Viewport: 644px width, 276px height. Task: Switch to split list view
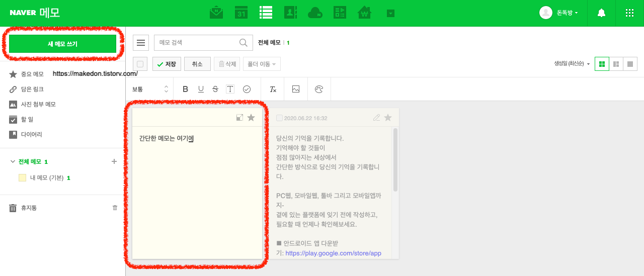pyautogui.click(x=616, y=64)
